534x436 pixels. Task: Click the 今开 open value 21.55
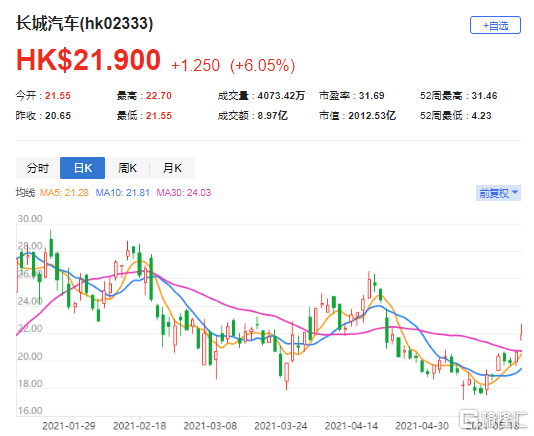point(58,96)
